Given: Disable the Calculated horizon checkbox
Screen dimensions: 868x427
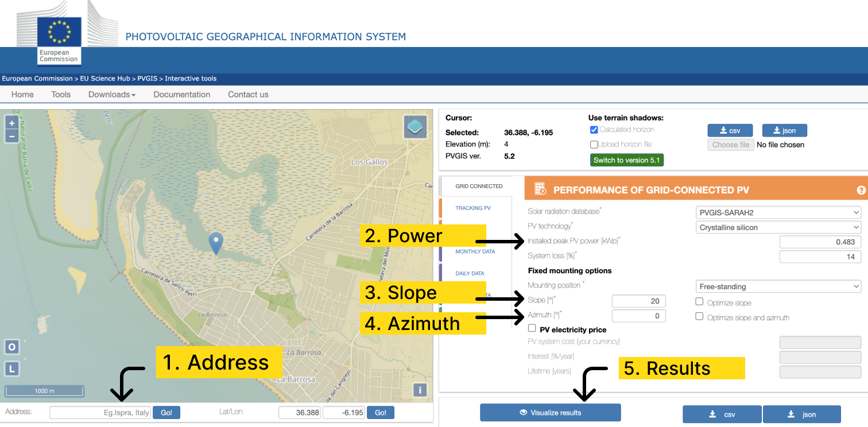Looking at the screenshot, I should coord(594,129).
